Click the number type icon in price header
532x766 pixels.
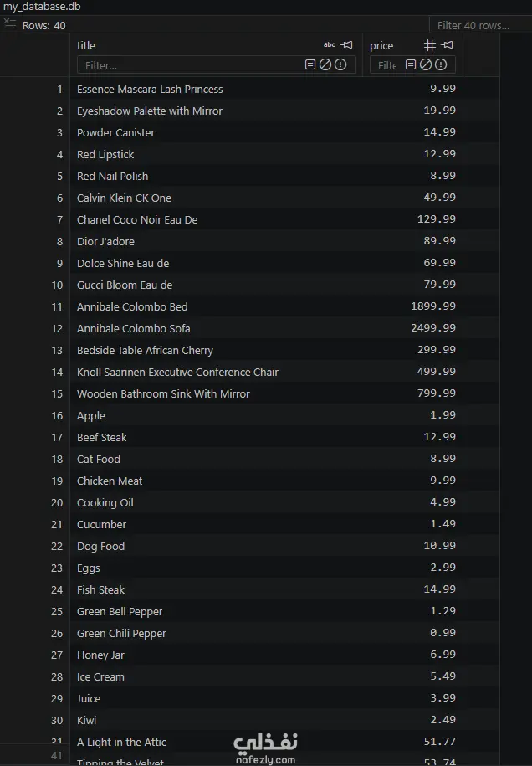[429, 45]
